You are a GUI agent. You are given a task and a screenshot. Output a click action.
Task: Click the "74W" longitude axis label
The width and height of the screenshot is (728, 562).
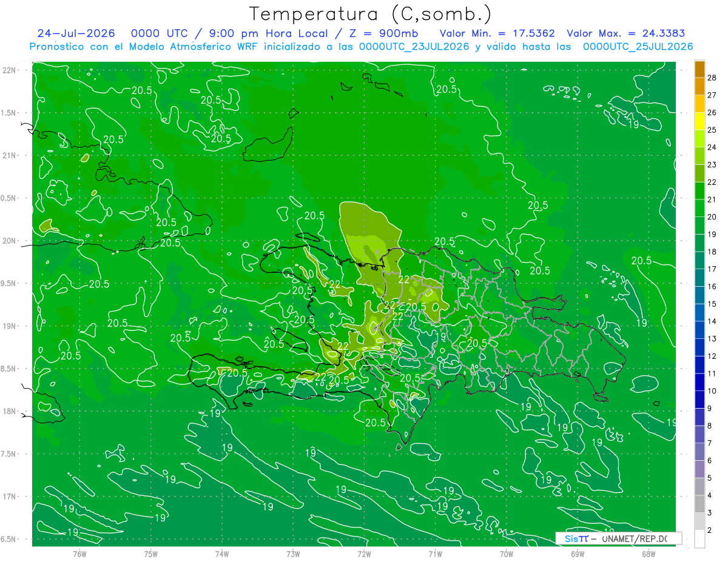click(222, 554)
